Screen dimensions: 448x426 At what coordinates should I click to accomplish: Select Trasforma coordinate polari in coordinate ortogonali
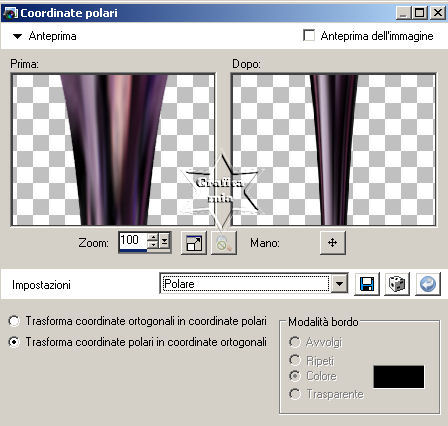point(14,342)
